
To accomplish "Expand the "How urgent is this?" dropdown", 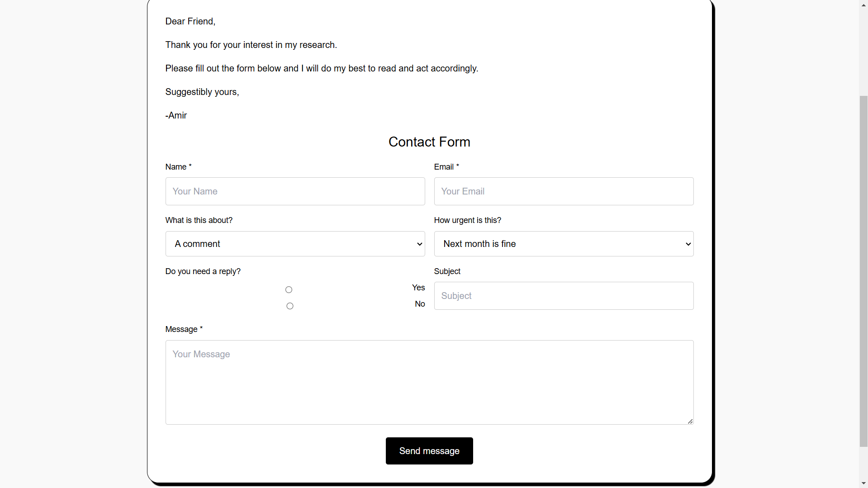I will pyautogui.click(x=564, y=244).
